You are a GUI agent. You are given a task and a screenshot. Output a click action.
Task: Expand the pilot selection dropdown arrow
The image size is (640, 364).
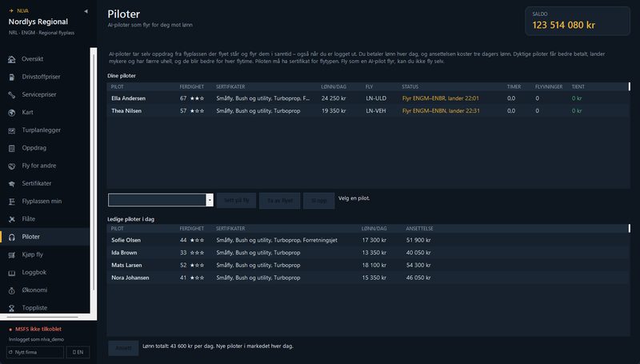[x=210, y=200]
